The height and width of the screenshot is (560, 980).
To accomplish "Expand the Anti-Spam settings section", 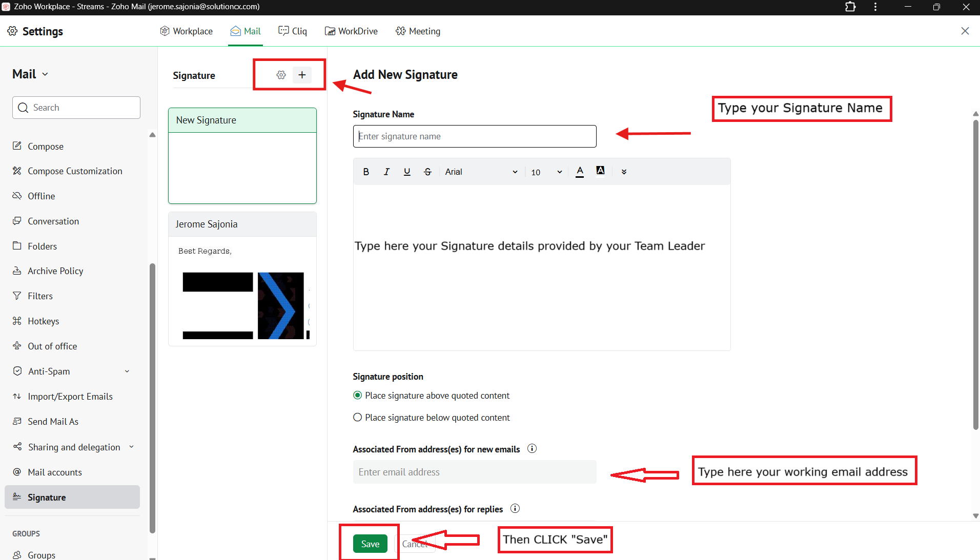I will coord(127,371).
